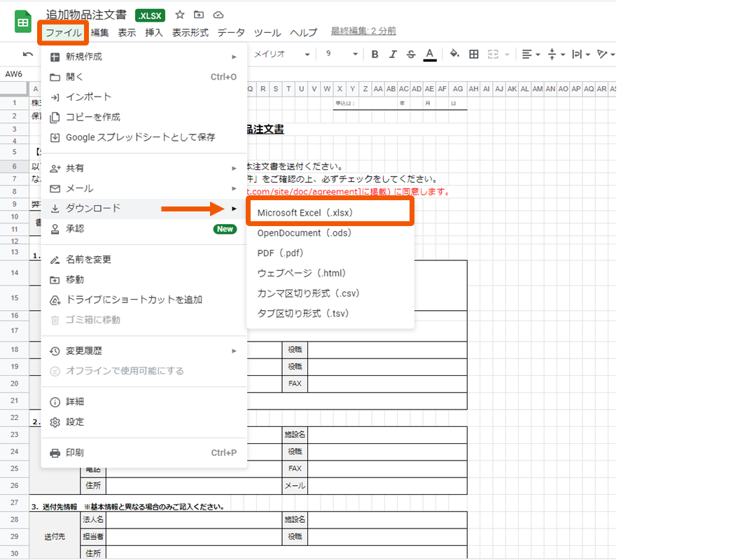Click the fill color paint bucket icon

coord(454,54)
